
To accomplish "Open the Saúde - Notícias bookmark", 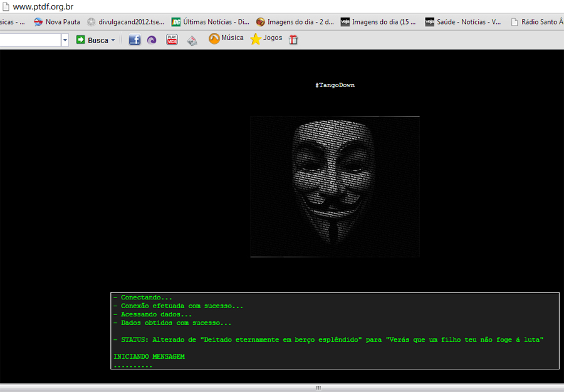I will pyautogui.click(x=462, y=22).
